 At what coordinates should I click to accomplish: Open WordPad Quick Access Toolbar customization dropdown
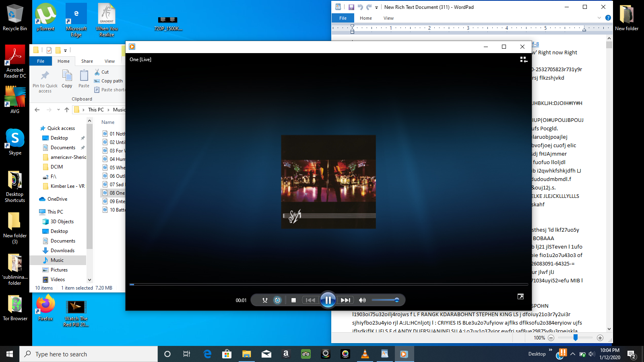tap(376, 7)
